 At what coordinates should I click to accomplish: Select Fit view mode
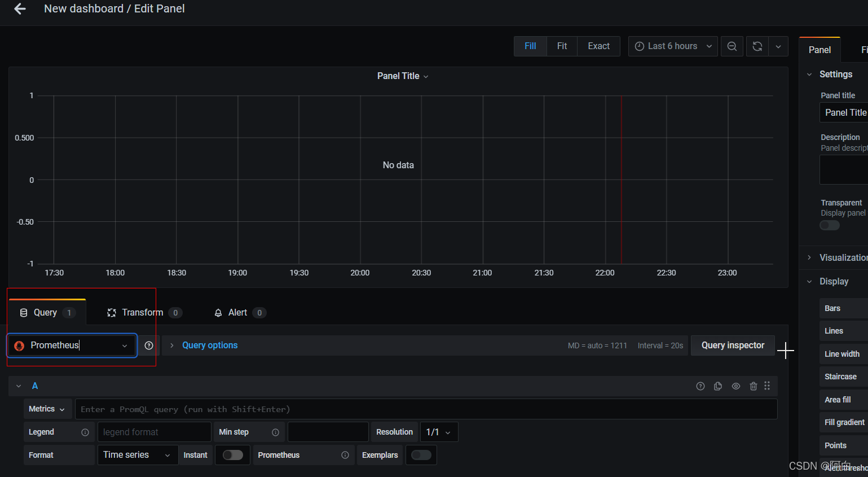(x=562, y=46)
